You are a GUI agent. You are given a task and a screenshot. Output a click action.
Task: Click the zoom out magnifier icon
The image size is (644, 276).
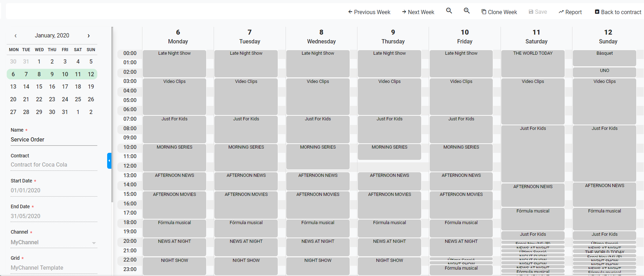click(x=449, y=11)
